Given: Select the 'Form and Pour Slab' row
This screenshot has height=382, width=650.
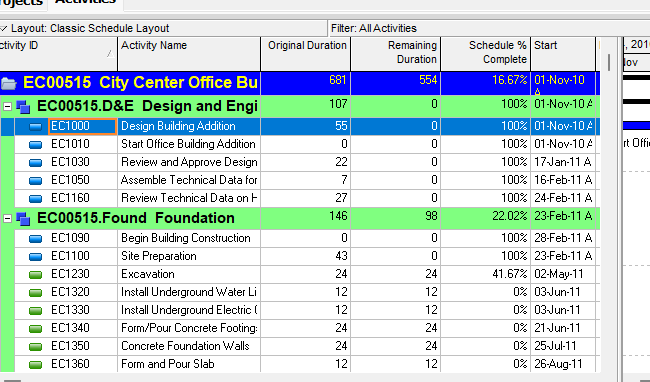Looking at the screenshot, I should [307, 364].
